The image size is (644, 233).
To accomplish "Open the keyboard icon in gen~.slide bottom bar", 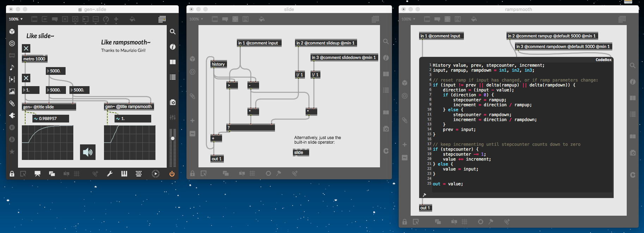I will pos(139,173).
